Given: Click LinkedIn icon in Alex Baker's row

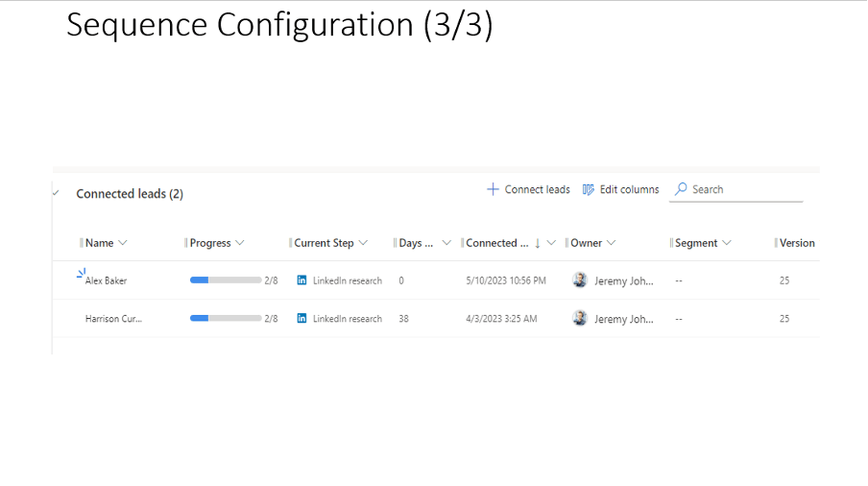Looking at the screenshot, I should point(301,280).
